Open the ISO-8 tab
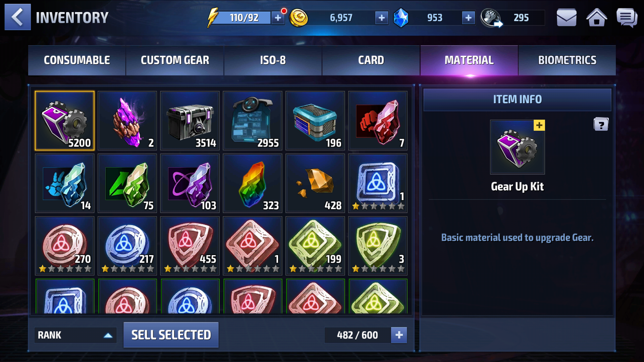 tap(273, 60)
